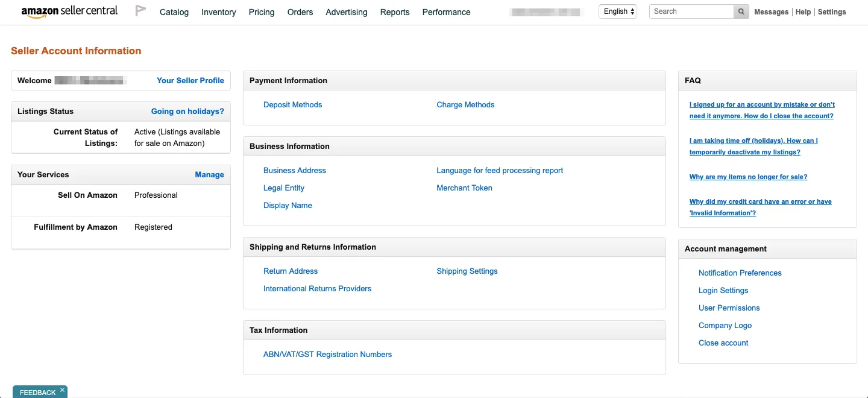The width and height of the screenshot is (868, 398).
Task: Open the Inventory menu
Action: [219, 12]
